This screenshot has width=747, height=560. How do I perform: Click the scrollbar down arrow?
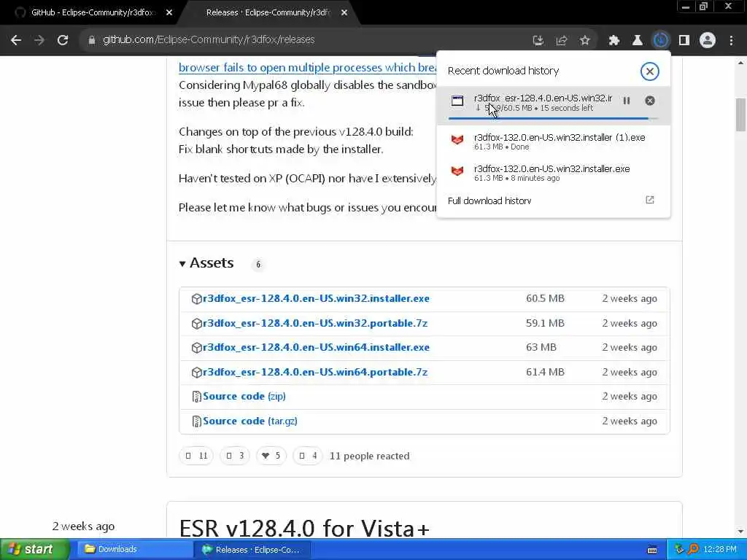pyautogui.click(x=741, y=532)
